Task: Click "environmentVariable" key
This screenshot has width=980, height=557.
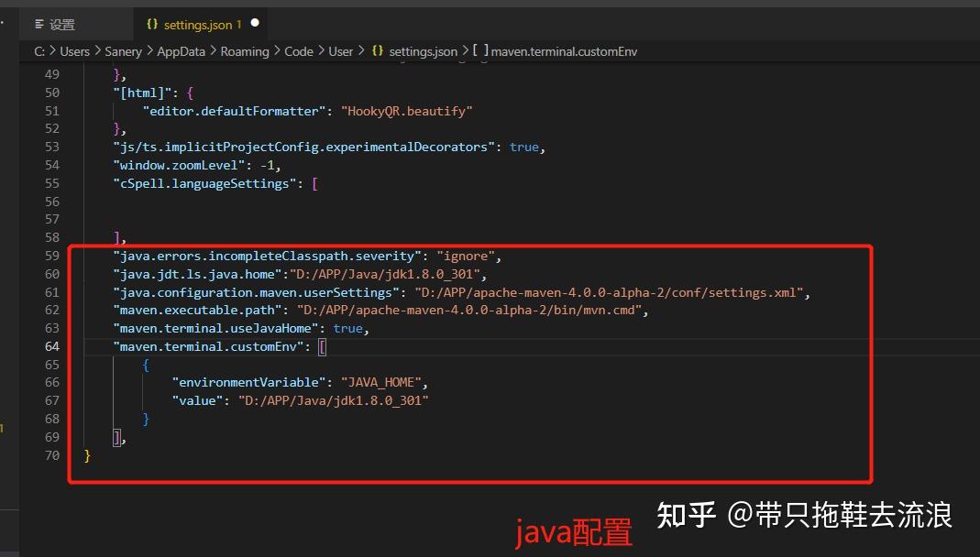Action: click(x=248, y=383)
